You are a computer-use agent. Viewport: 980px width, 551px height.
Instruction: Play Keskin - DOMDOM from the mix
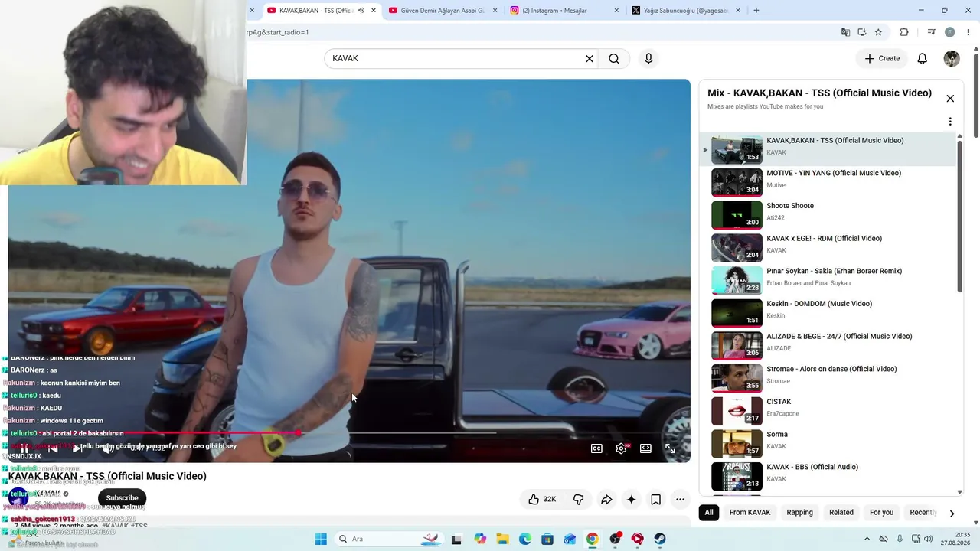pos(828,313)
